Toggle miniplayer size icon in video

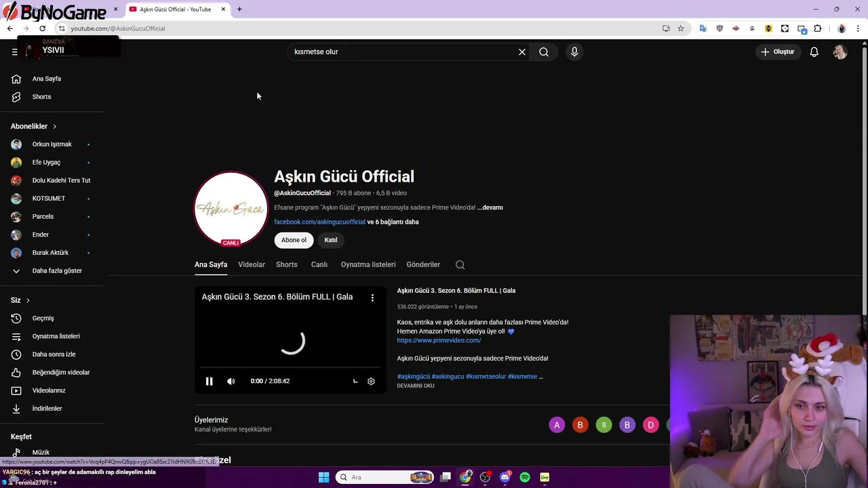point(355,381)
